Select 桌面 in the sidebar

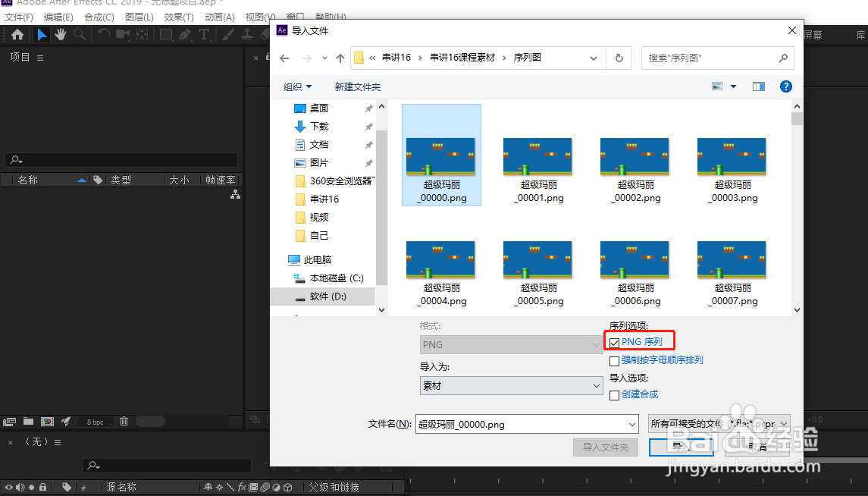coord(319,108)
